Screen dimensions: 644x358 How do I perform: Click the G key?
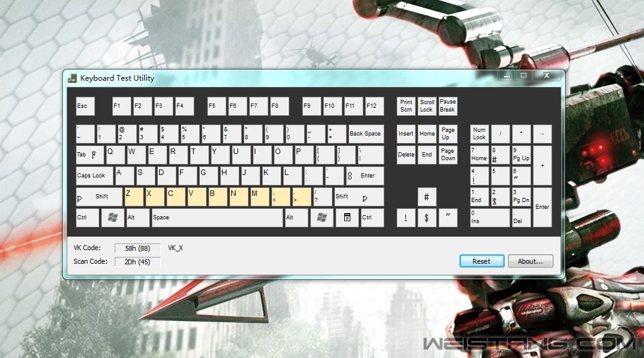208,176
